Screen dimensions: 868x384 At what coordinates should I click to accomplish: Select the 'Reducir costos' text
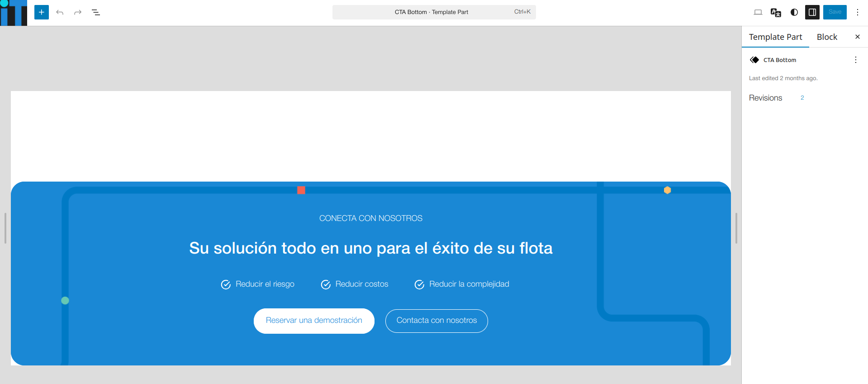[362, 284]
